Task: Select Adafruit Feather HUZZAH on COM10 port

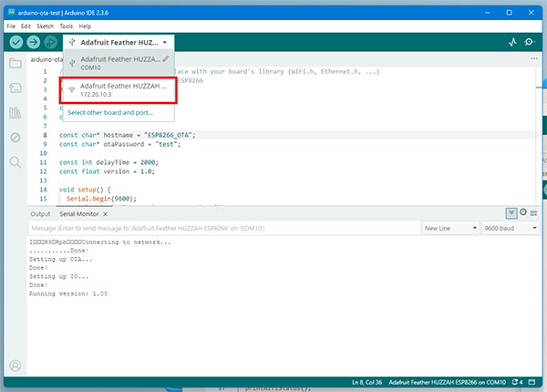Action: (x=119, y=63)
